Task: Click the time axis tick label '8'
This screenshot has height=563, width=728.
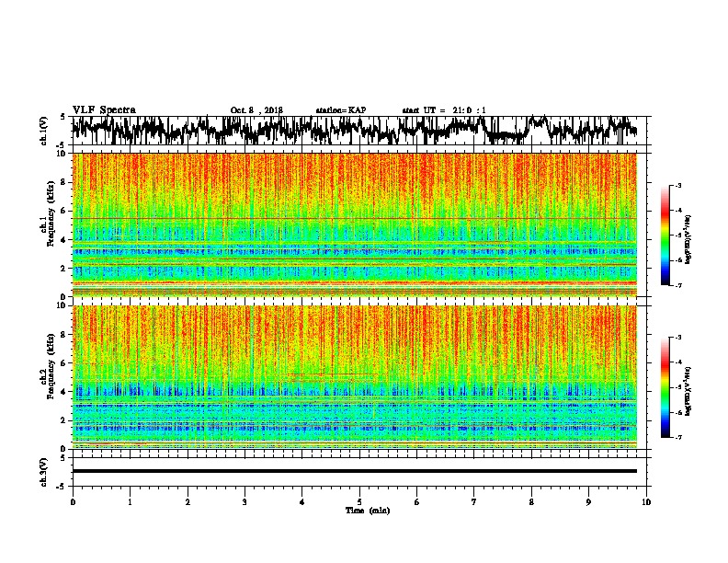Action: (531, 502)
